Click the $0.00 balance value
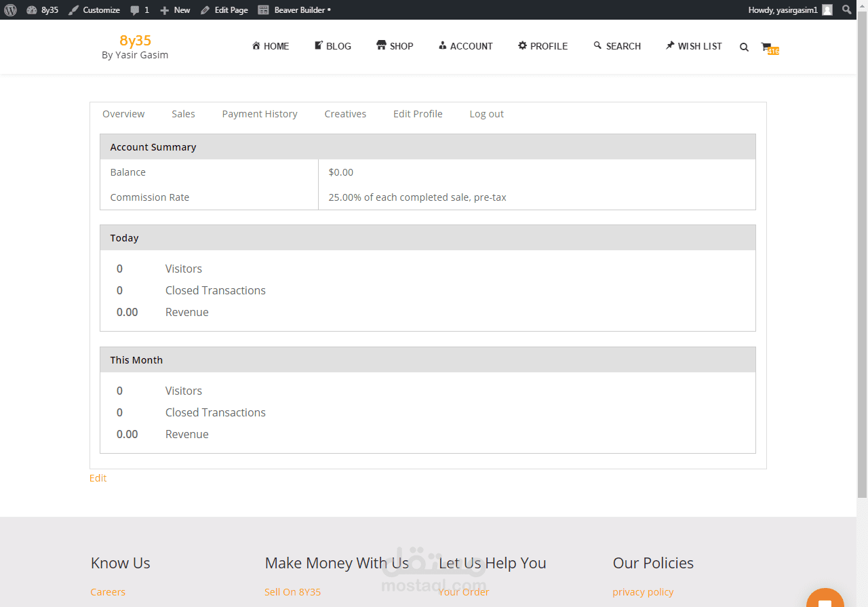Image resolution: width=868 pixels, height=607 pixels. coord(341,172)
